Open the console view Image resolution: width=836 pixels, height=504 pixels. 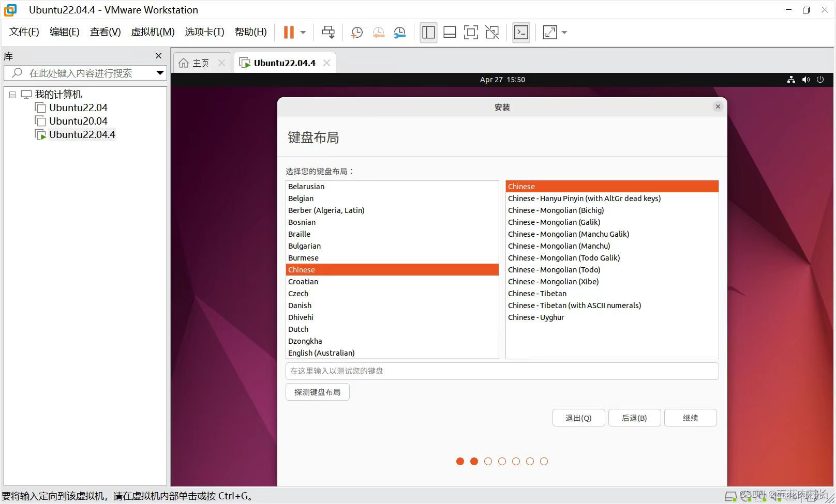tap(521, 33)
